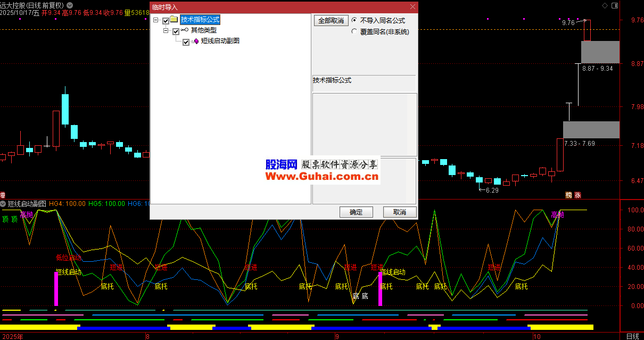Click the 8.87 - 9.34 gray gap box
644x340 pixels.
point(600,52)
